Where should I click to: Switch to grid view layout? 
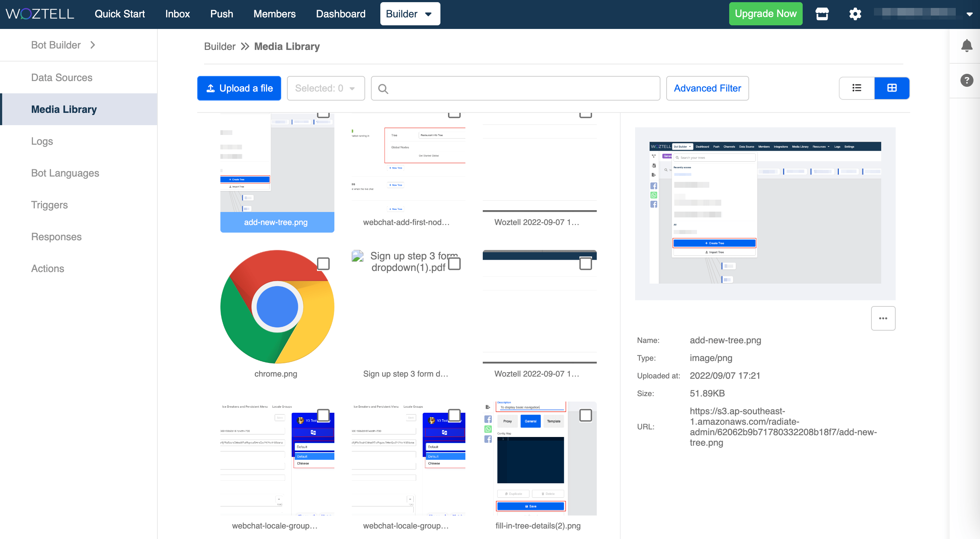point(891,88)
